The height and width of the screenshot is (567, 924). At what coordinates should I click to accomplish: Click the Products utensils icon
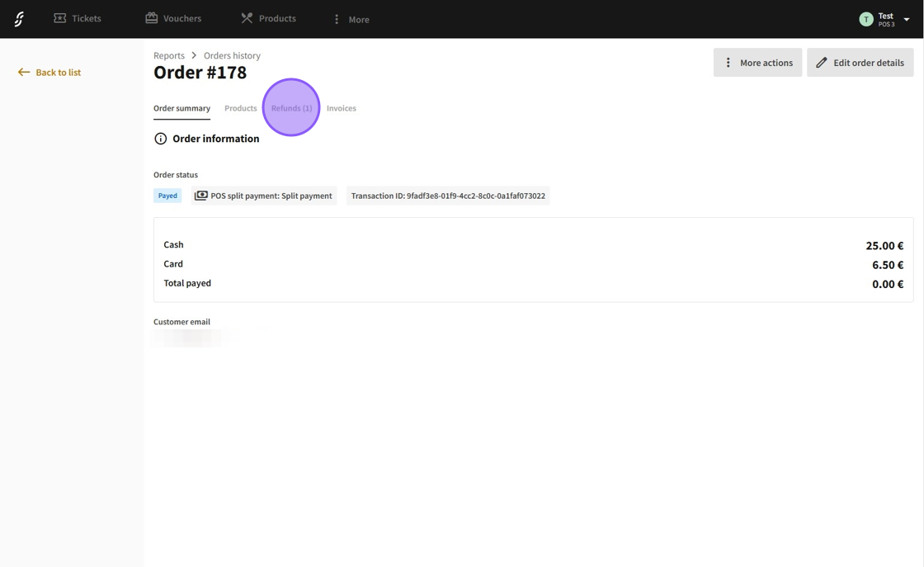(x=247, y=18)
